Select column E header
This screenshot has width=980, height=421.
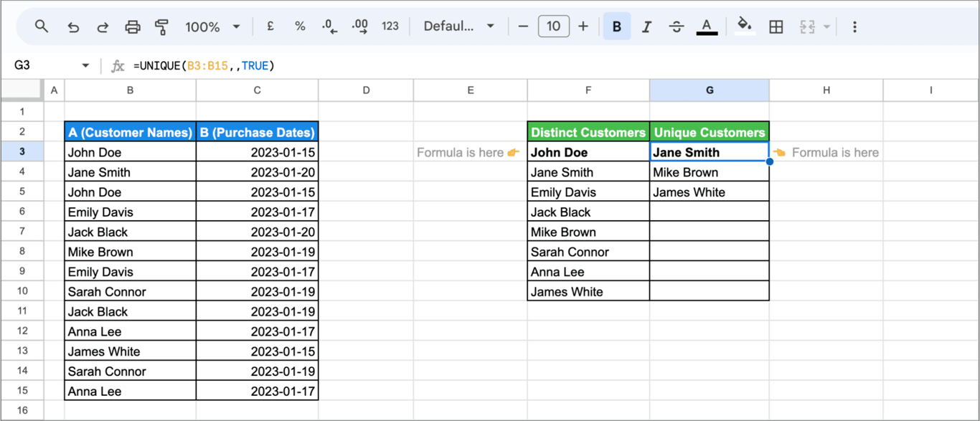tap(471, 90)
